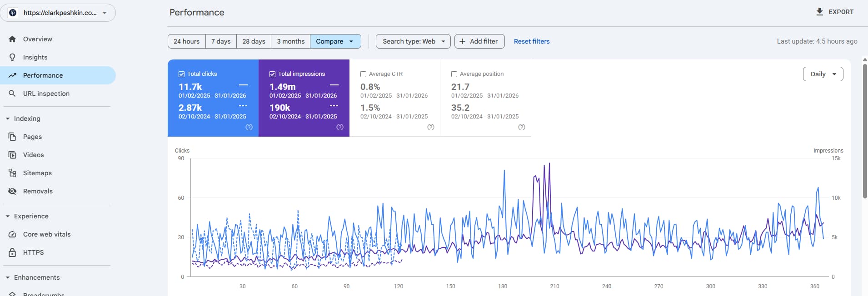Open URL inspection magnifier icon
Screen dimensions: 868x296
tap(12, 94)
